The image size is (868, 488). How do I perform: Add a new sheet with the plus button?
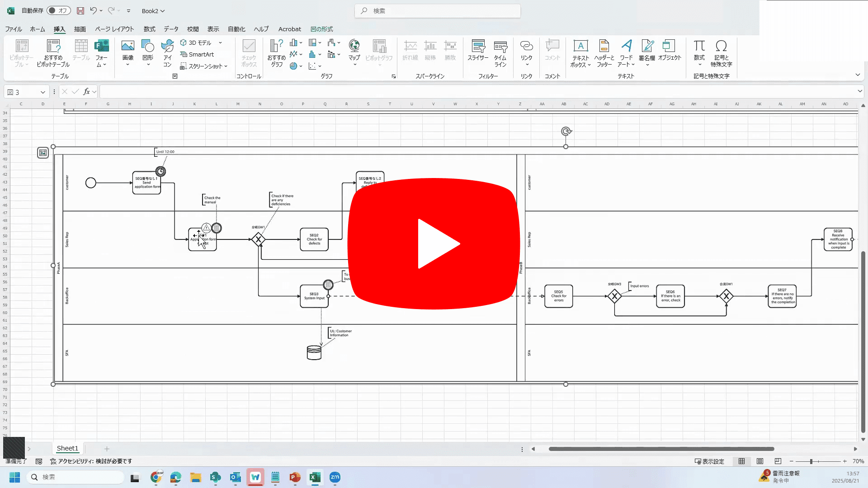click(107, 449)
